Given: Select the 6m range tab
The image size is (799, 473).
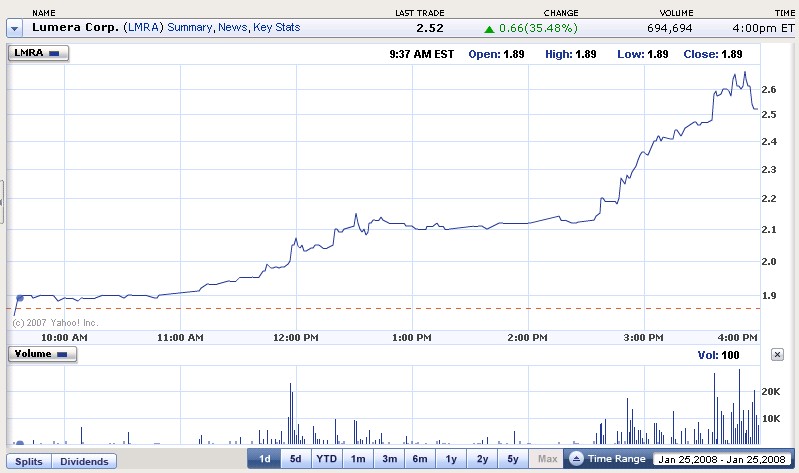Looking at the screenshot, I should click(x=420, y=459).
